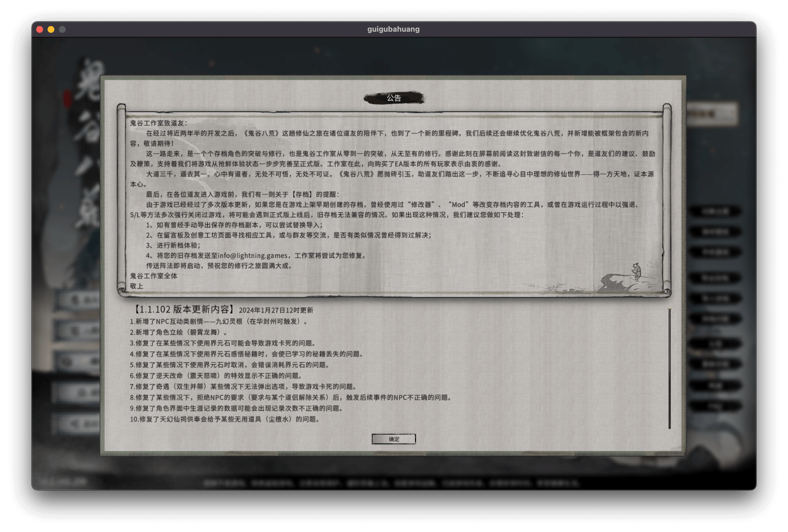Click update note 3 about 界元石 game freeze

coord(223,343)
